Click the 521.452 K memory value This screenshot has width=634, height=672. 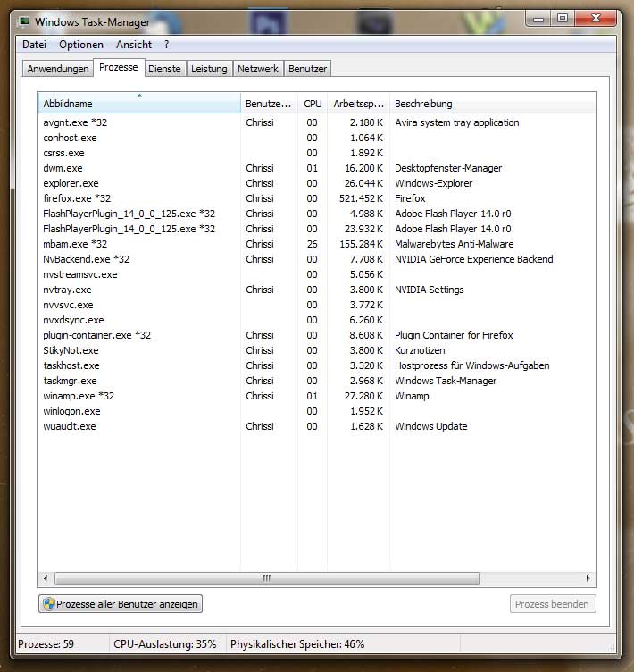361,198
